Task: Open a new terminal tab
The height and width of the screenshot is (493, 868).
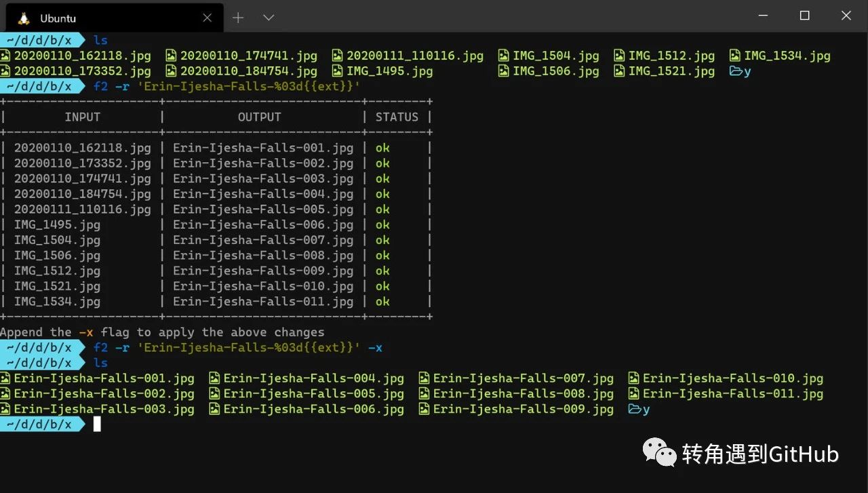Action: point(238,18)
